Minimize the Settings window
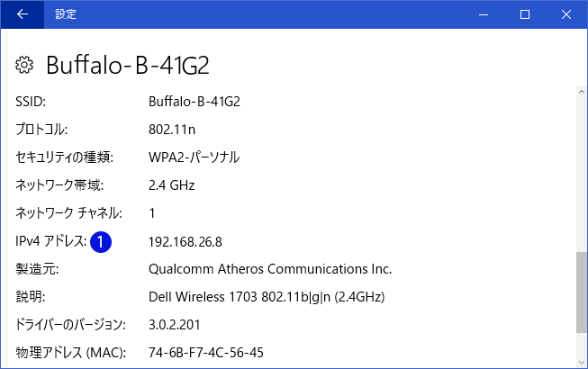This screenshot has width=588, height=369. [484, 14]
